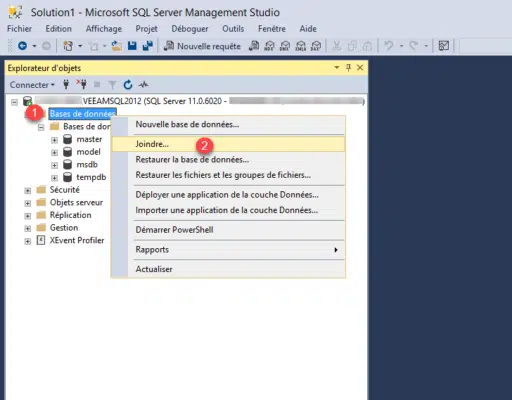Click the filter funnel icon

(x=112, y=85)
